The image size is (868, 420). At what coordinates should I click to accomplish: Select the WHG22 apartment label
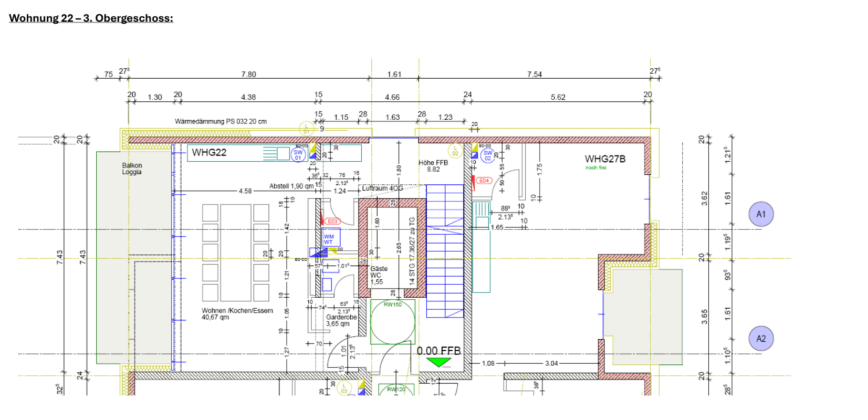point(209,153)
